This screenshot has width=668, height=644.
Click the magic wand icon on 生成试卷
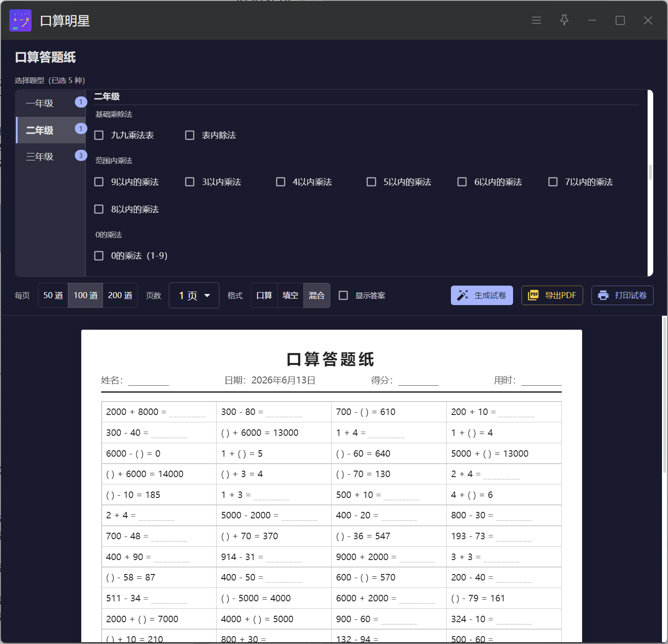(x=462, y=295)
